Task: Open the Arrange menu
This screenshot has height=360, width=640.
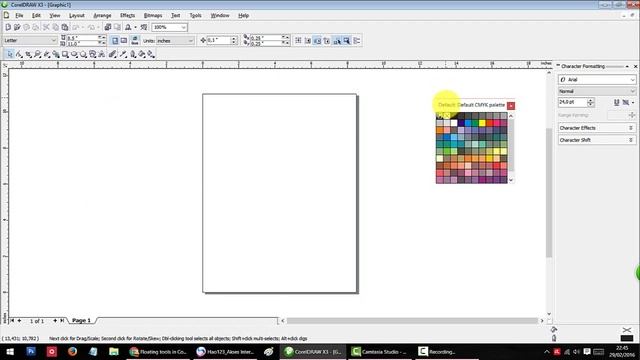Action: tap(102, 16)
